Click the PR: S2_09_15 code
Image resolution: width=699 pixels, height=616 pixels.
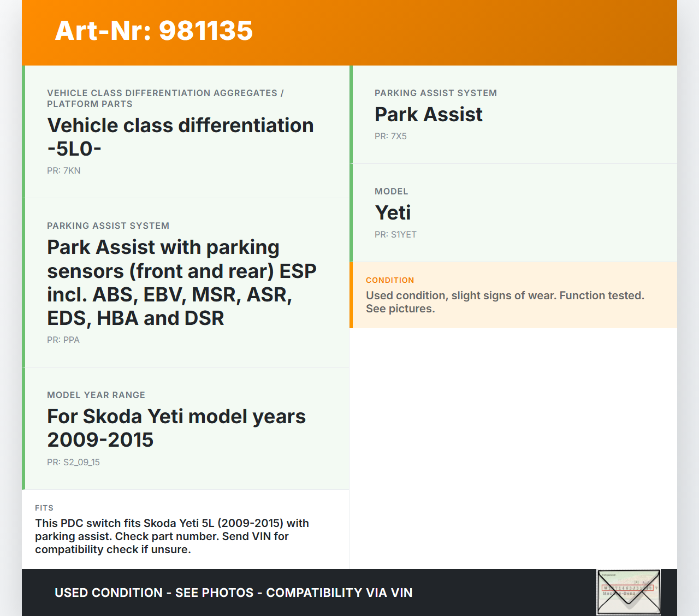click(73, 462)
